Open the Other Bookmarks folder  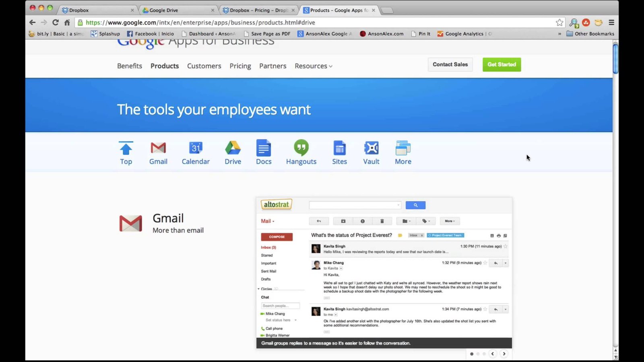pos(590,34)
